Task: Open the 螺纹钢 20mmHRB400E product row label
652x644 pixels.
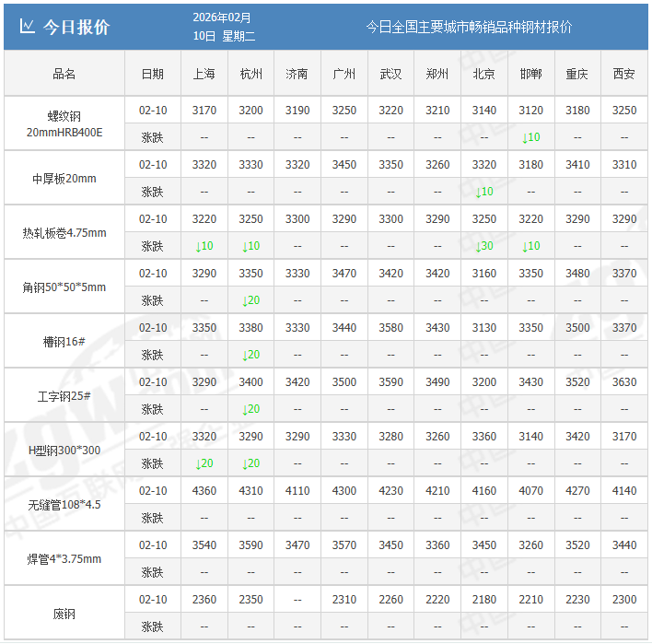Action: pos(64,124)
